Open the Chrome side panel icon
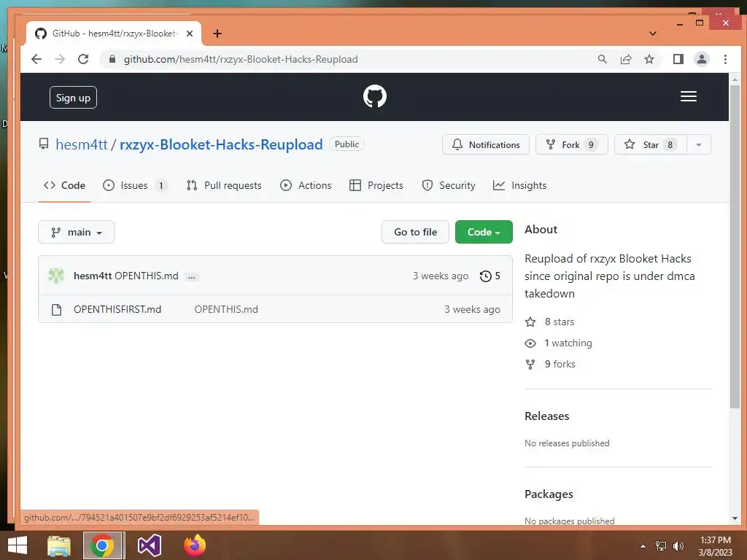The image size is (747, 560). pos(678,59)
